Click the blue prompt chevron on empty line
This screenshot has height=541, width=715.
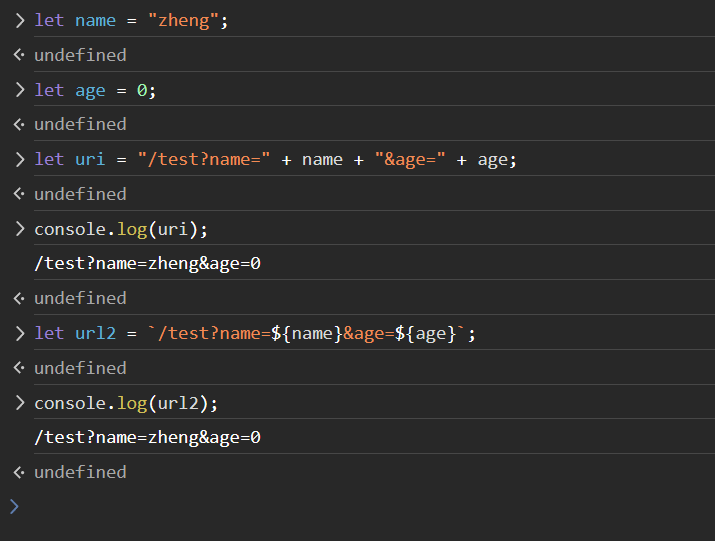(14, 507)
